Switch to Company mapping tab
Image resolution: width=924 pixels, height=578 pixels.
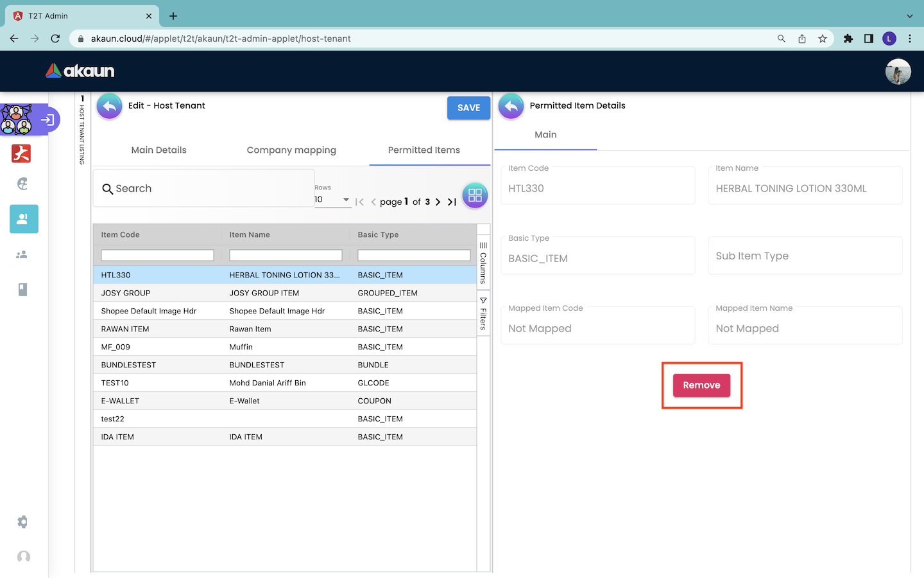pyautogui.click(x=291, y=150)
